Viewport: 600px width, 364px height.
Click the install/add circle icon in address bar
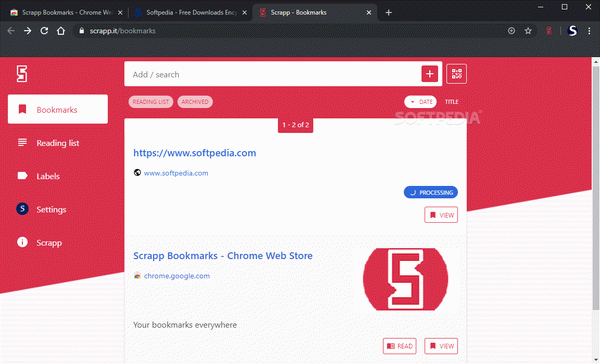pyautogui.click(x=511, y=31)
